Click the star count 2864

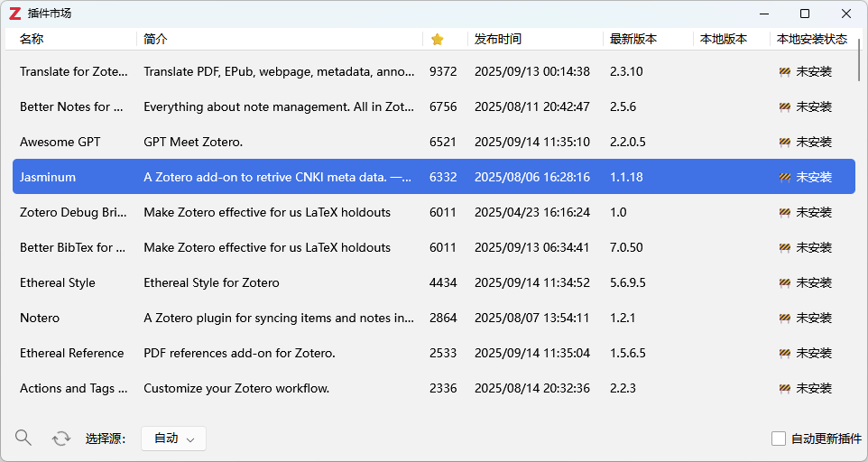[443, 319]
